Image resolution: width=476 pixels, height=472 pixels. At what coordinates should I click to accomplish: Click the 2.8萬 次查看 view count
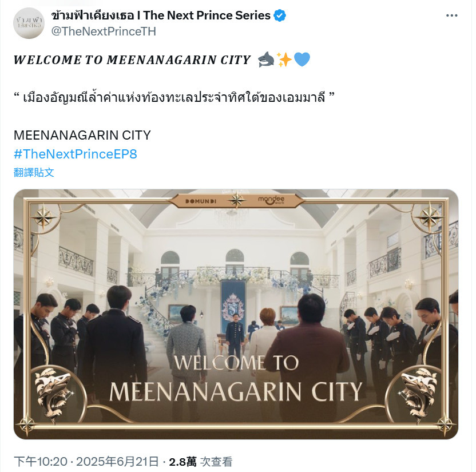[x=201, y=462]
